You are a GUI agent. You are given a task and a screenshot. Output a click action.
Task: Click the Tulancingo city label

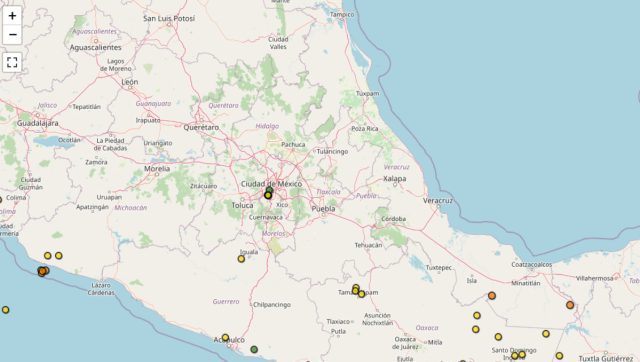pyautogui.click(x=332, y=151)
